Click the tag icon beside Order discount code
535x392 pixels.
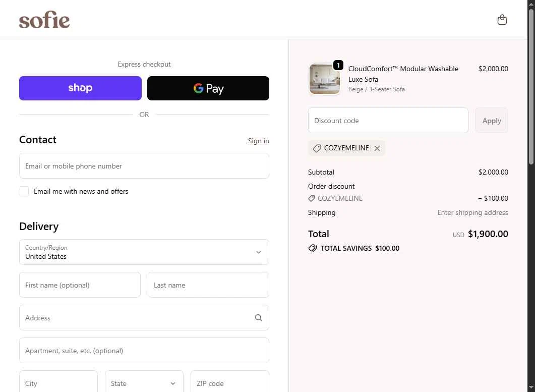click(312, 198)
